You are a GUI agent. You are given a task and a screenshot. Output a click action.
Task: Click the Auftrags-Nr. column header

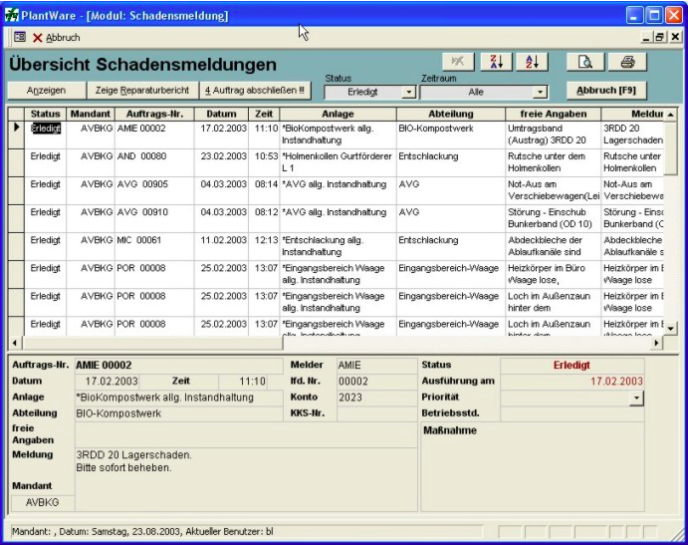tap(154, 114)
